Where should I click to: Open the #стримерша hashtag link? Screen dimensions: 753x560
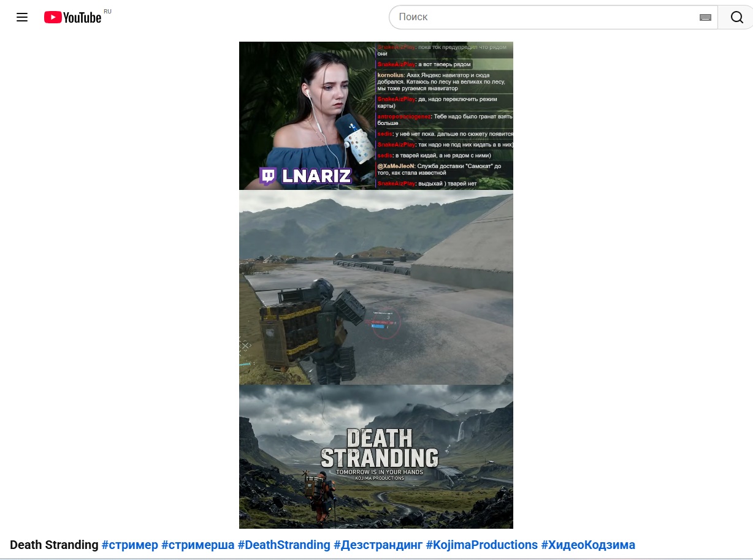198,545
